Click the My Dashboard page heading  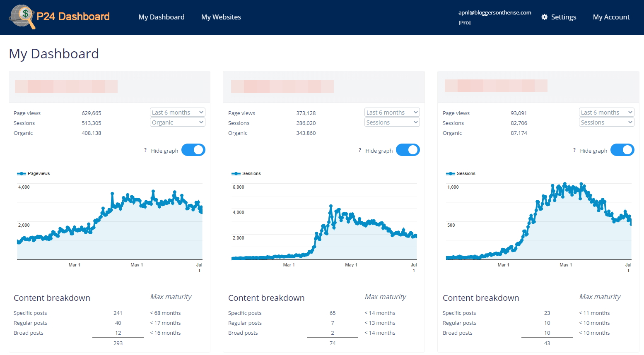click(54, 54)
